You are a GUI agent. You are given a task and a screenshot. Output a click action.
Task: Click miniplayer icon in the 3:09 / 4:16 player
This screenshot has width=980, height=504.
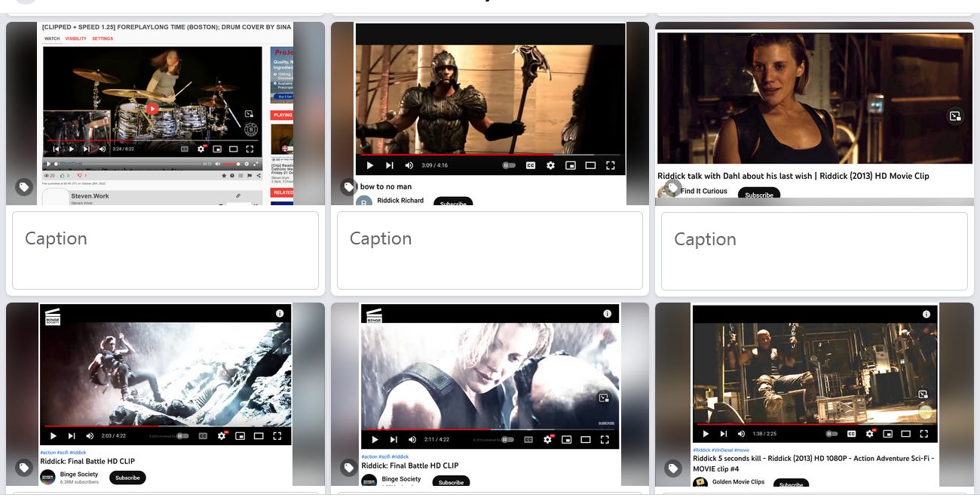click(571, 165)
